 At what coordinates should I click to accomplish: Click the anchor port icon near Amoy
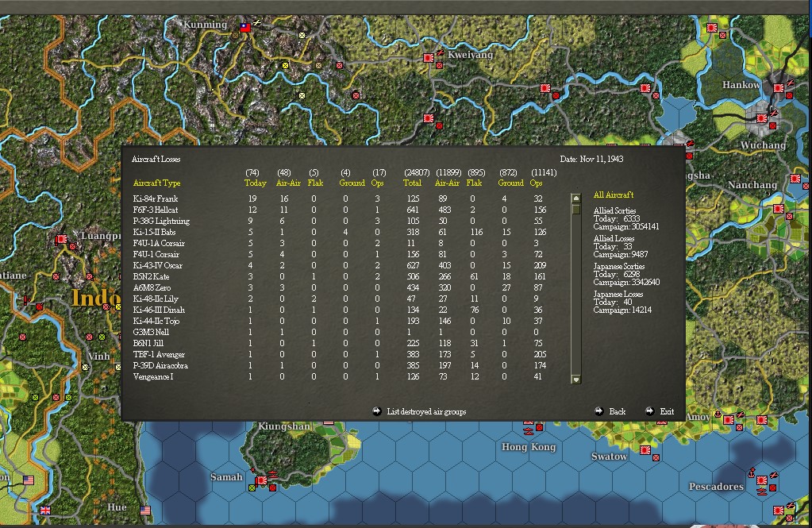pyautogui.click(x=718, y=414)
